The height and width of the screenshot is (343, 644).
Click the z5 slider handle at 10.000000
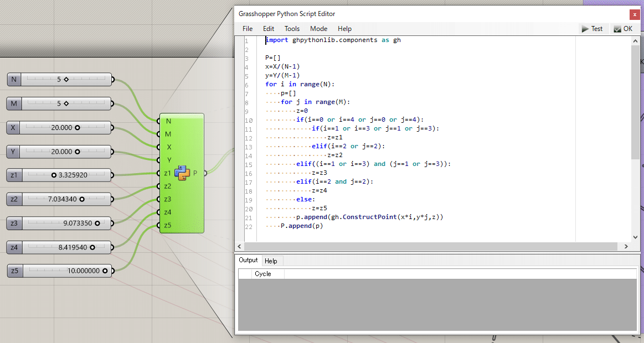[x=105, y=271]
